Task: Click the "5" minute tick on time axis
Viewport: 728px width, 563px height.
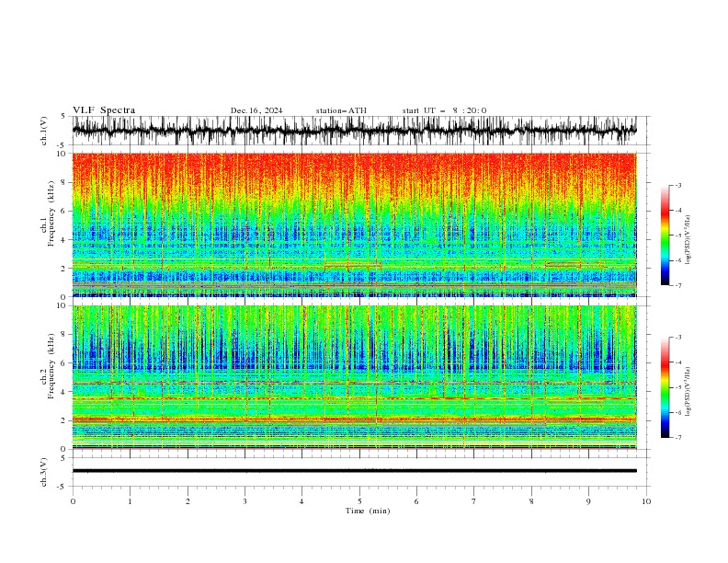Action: pyautogui.click(x=359, y=501)
